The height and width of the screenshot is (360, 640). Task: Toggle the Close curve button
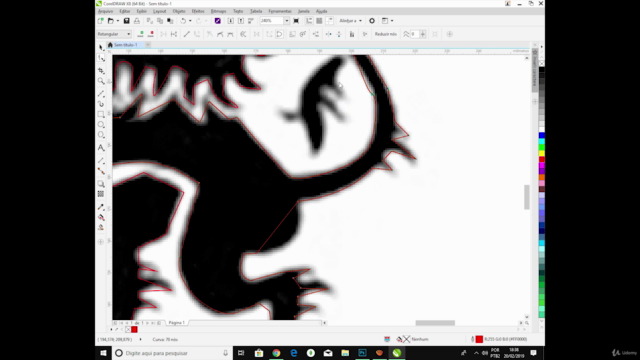tap(280, 34)
